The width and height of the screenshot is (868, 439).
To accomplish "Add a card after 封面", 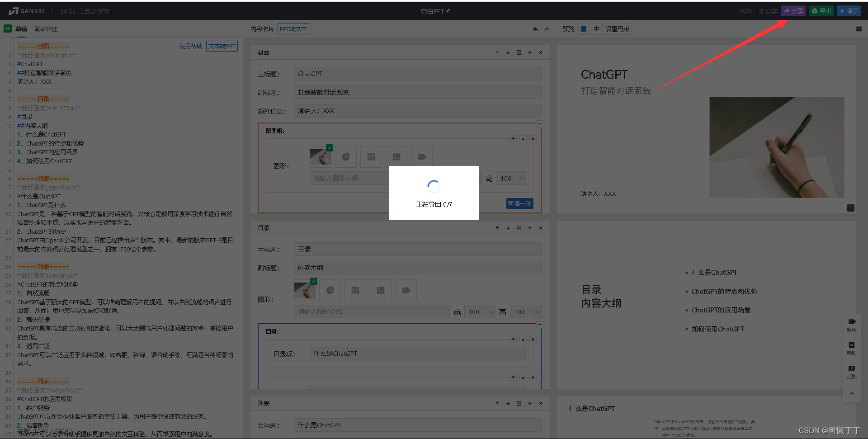I will point(530,52).
